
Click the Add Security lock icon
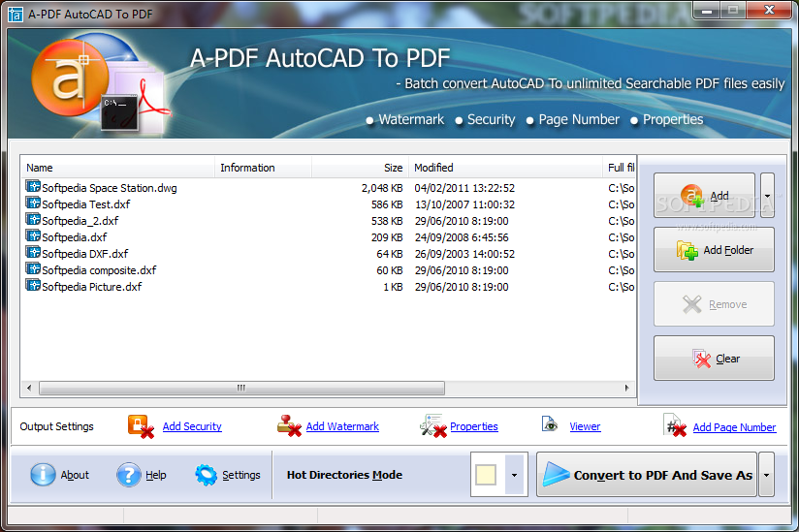[141, 426]
